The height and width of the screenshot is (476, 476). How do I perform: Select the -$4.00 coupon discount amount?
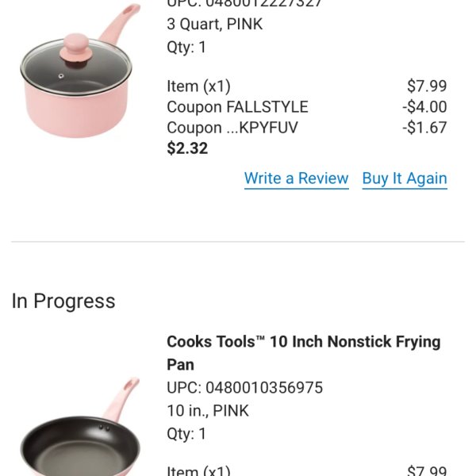pos(424,107)
